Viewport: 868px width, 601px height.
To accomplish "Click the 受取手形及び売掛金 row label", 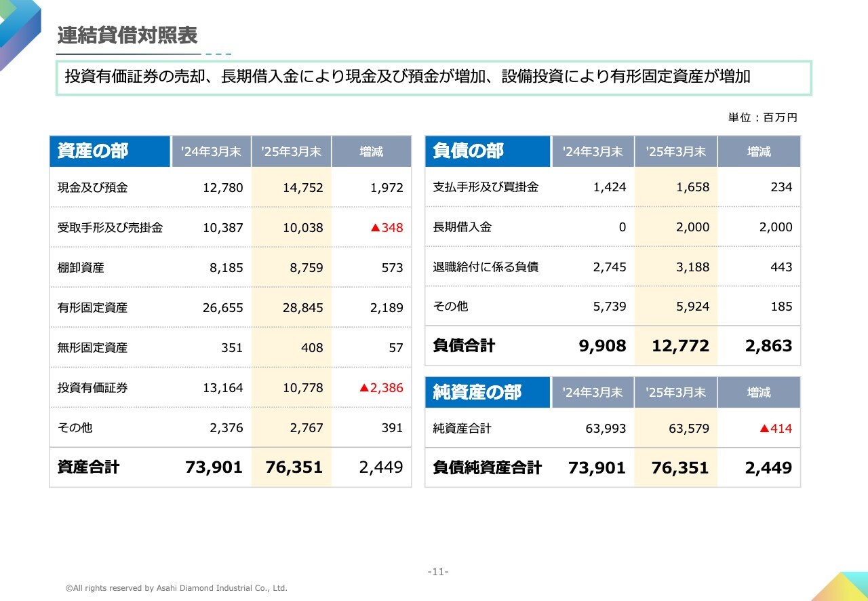I will click(110, 228).
